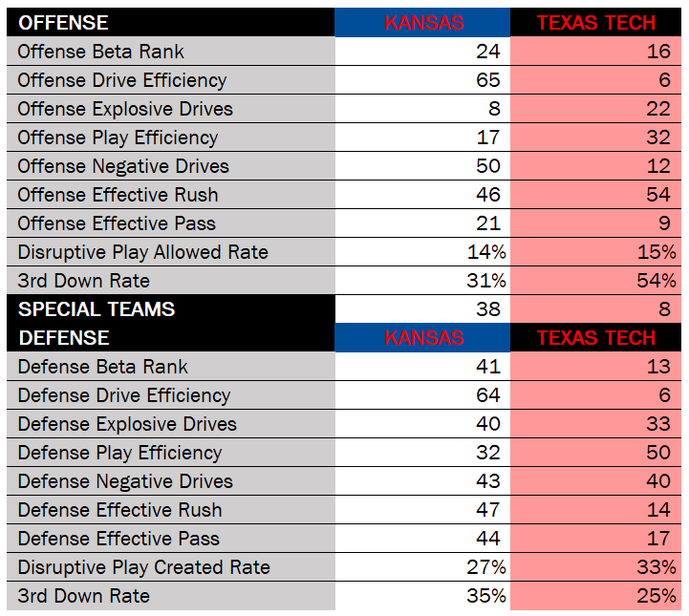Click the TEXAS TECH header in the DEFENSE row
Image resolution: width=689 pixels, height=616 pixels.
pos(596,338)
